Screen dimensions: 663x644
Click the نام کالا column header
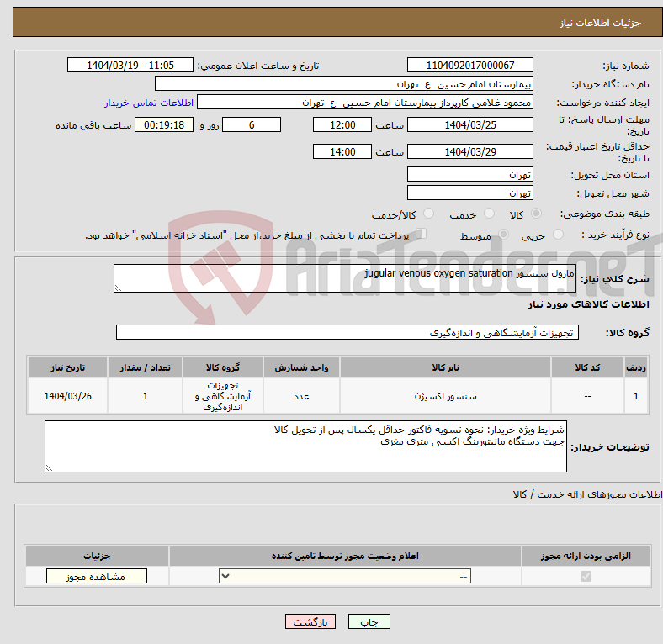pyautogui.click(x=445, y=367)
